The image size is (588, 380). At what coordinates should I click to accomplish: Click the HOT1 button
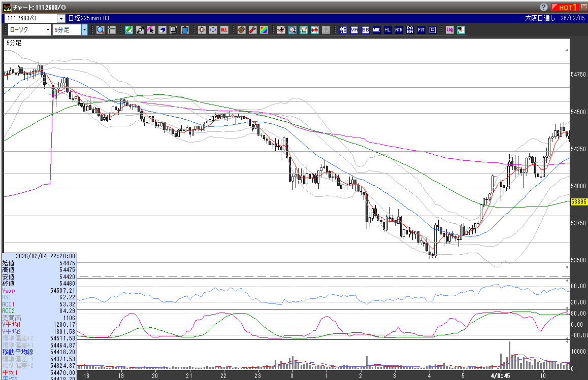(567, 7)
